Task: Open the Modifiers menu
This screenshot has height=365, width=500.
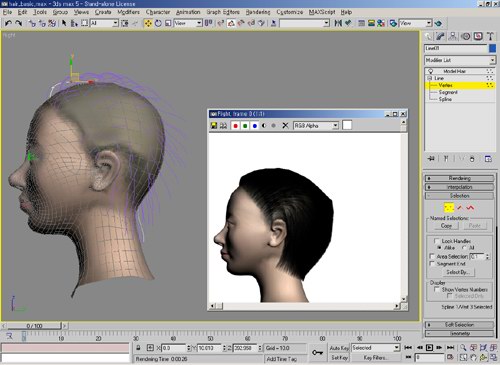Action: point(128,12)
